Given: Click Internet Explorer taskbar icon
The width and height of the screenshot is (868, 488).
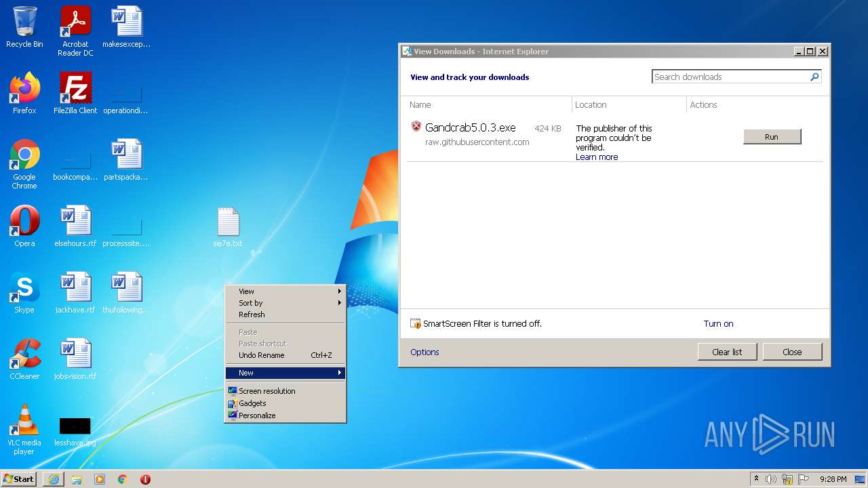Looking at the screenshot, I should pyautogui.click(x=54, y=479).
